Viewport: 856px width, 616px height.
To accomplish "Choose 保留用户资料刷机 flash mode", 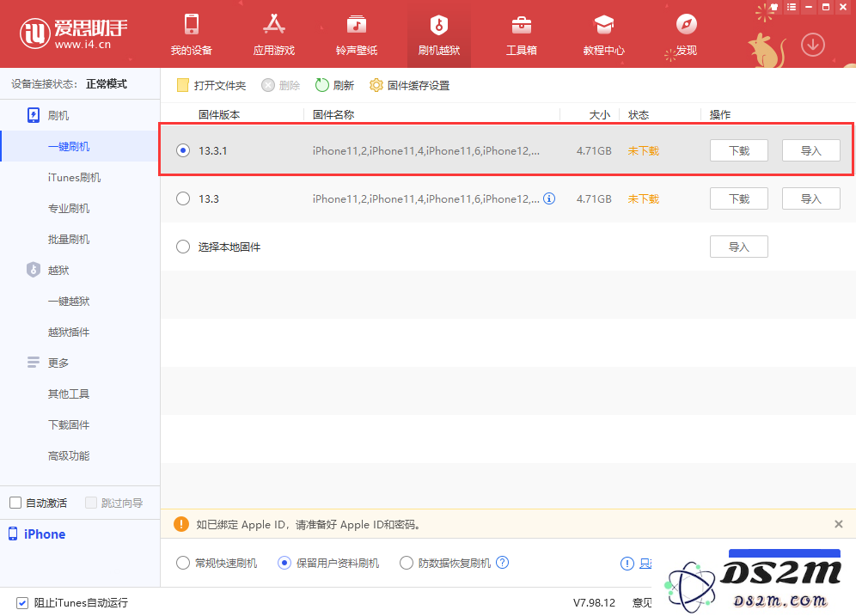I will tap(284, 563).
